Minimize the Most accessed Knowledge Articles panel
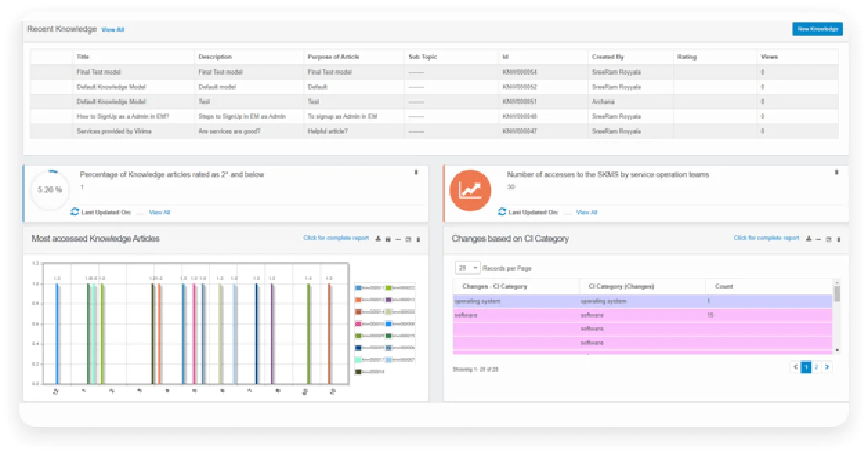868x453 pixels. (x=397, y=239)
